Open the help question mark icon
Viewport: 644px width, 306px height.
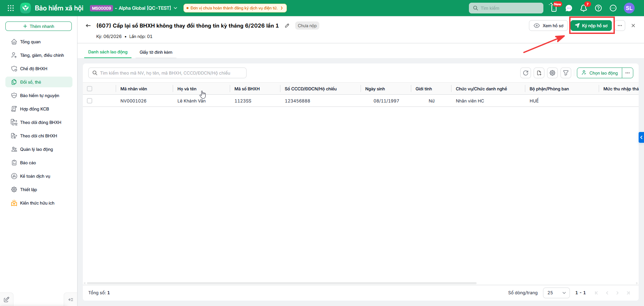coord(598,8)
